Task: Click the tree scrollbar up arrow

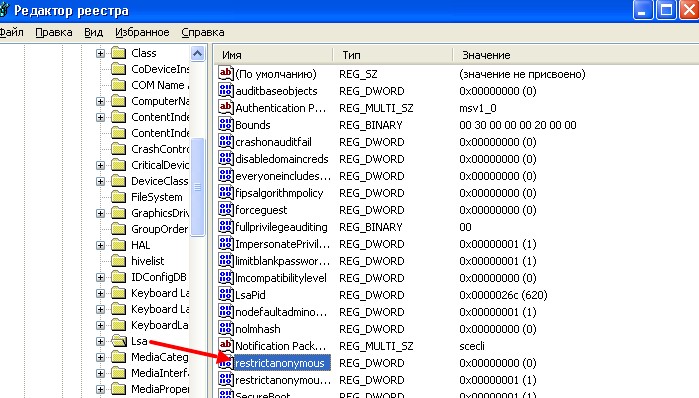Action: 197,54
